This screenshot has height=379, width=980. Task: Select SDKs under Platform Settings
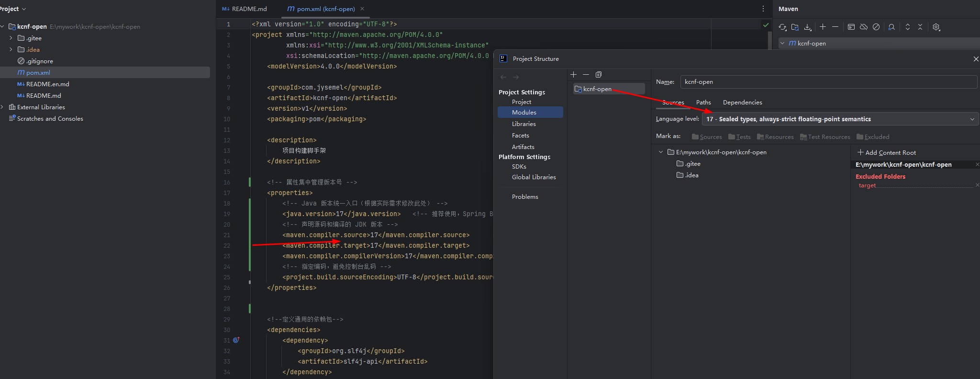[519, 167]
